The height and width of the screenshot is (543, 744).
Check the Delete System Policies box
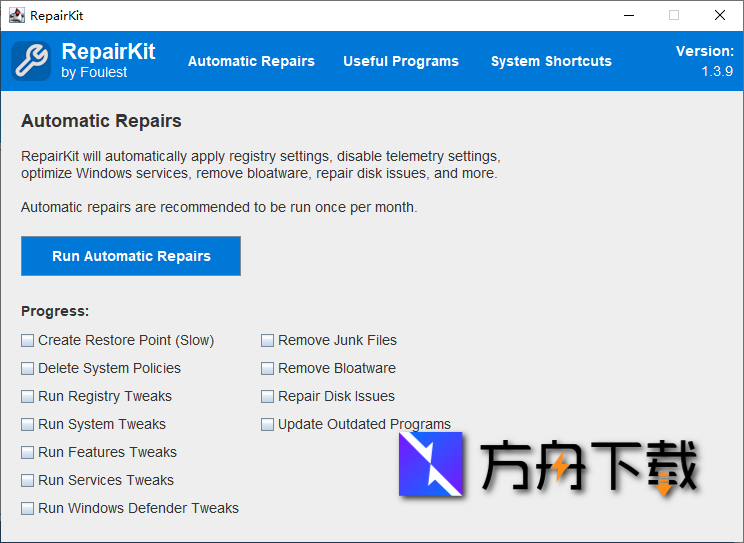pos(28,368)
